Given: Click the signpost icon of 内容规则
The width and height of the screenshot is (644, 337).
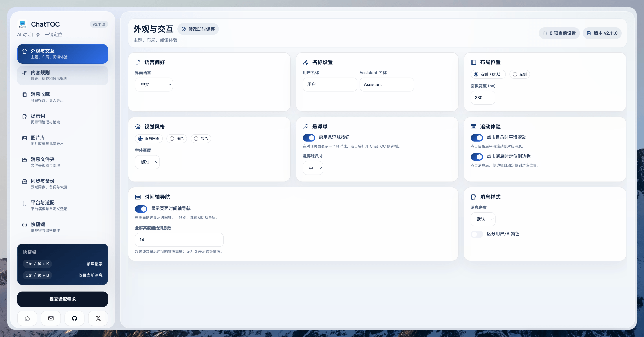Looking at the screenshot, I should click(25, 73).
